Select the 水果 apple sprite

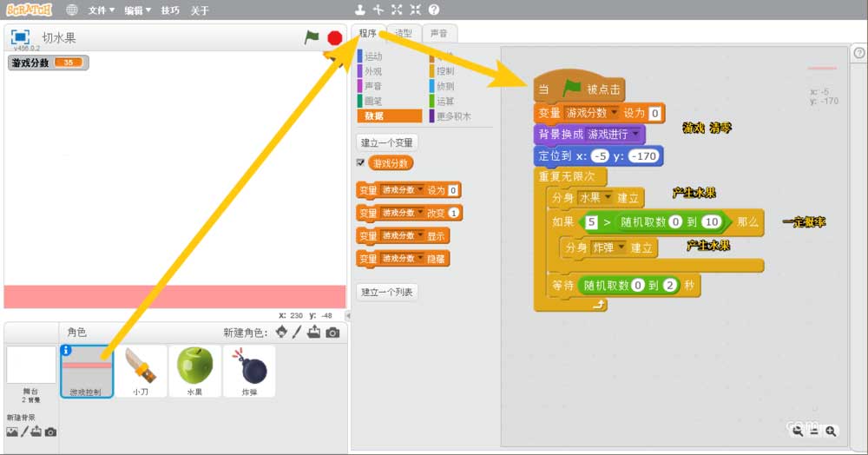pyautogui.click(x=194, y=370)
